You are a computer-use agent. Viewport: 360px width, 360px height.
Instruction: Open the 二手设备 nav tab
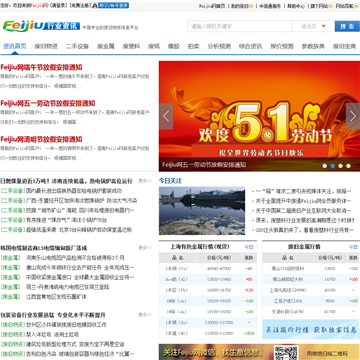(x=77, y=46)
